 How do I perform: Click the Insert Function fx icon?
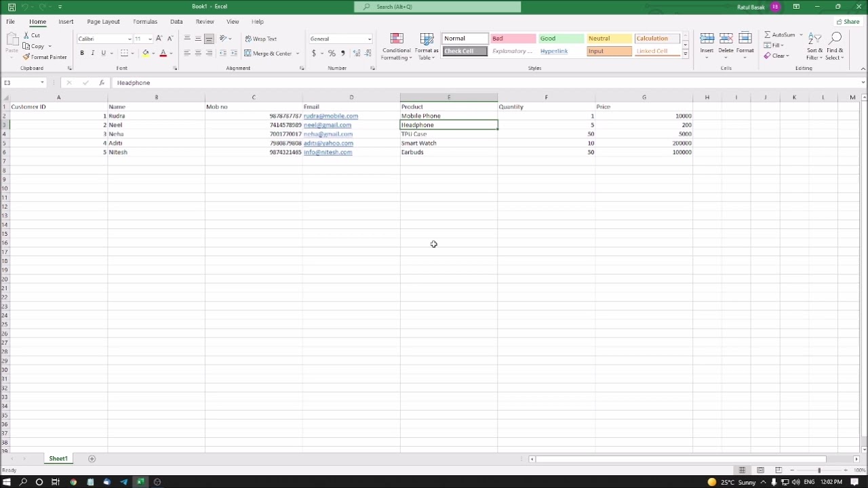point(102,83)
